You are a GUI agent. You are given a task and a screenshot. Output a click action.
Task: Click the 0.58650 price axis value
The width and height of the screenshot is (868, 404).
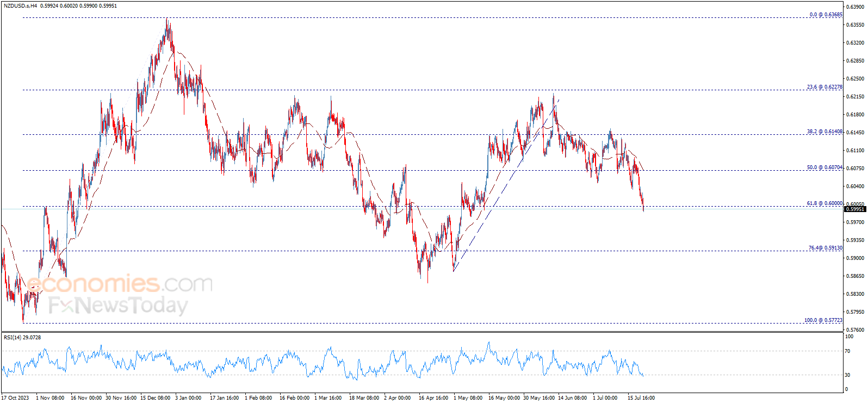(855, 276)
